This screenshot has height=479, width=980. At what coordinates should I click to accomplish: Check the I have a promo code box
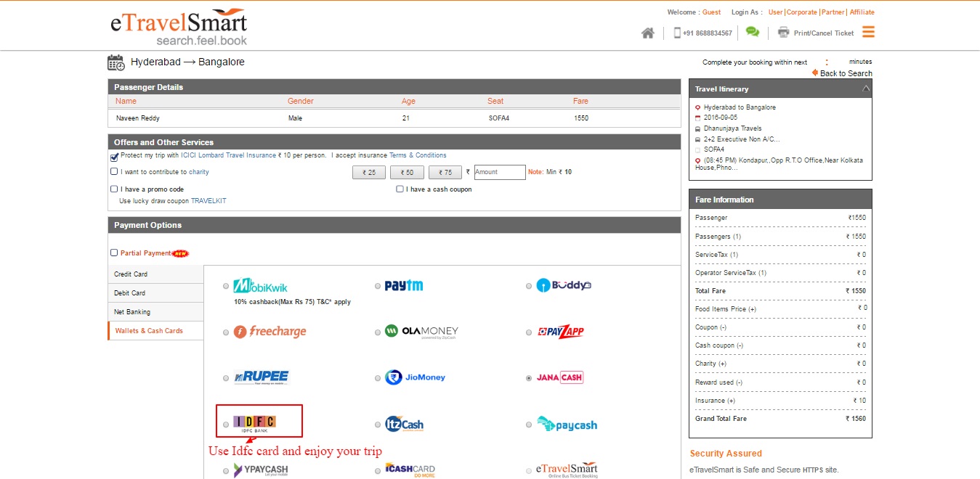tap(114, 189)
